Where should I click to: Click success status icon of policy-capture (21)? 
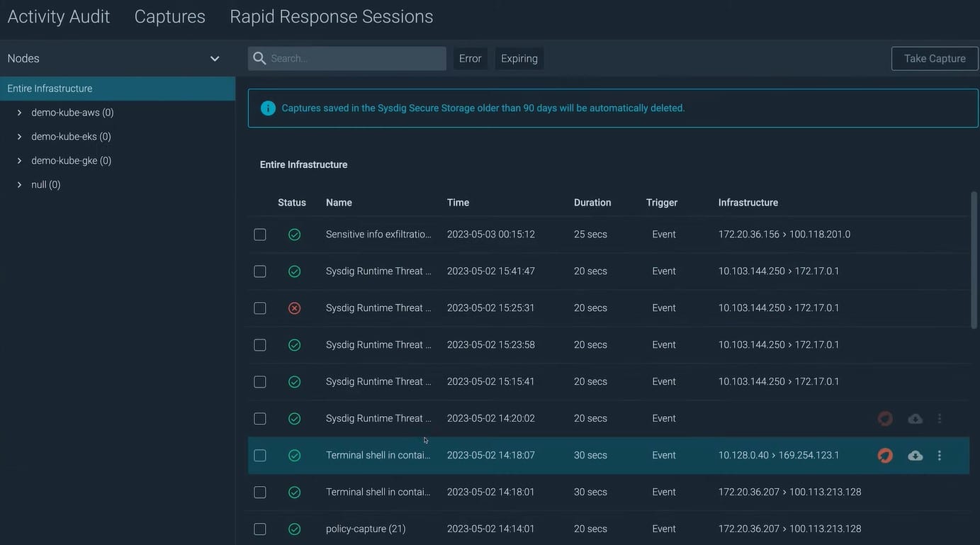tap(295, 529)
